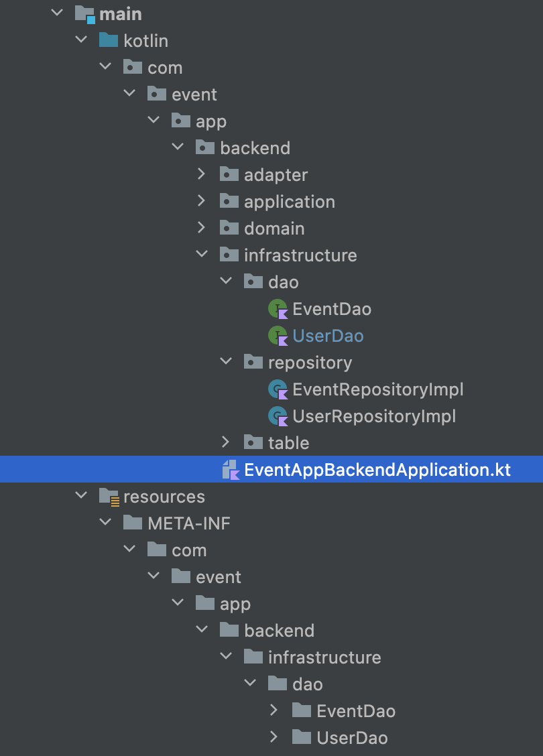The image size is (543, 756).
Task: Collapse the repository package
Action: click(226, 361)
